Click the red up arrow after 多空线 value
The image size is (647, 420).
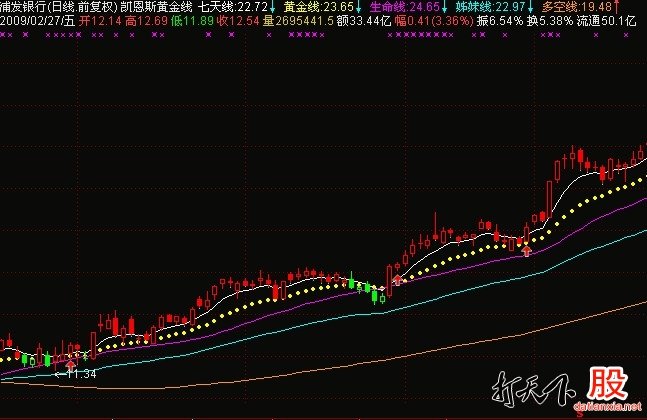[616, 7]
